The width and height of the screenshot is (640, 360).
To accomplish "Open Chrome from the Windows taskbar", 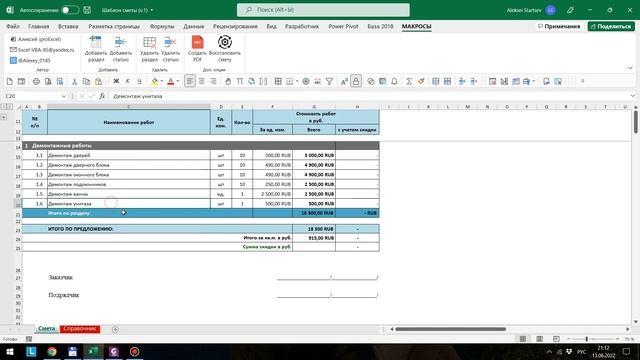I will coord(52,351).
